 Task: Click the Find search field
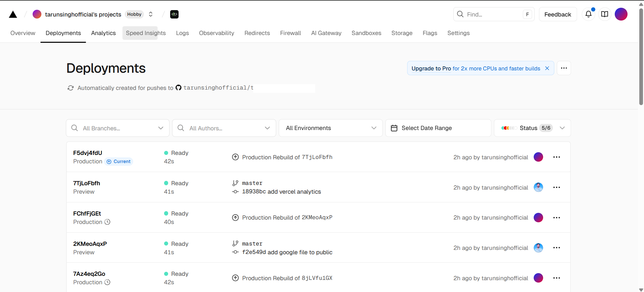(x=494, y=14)
